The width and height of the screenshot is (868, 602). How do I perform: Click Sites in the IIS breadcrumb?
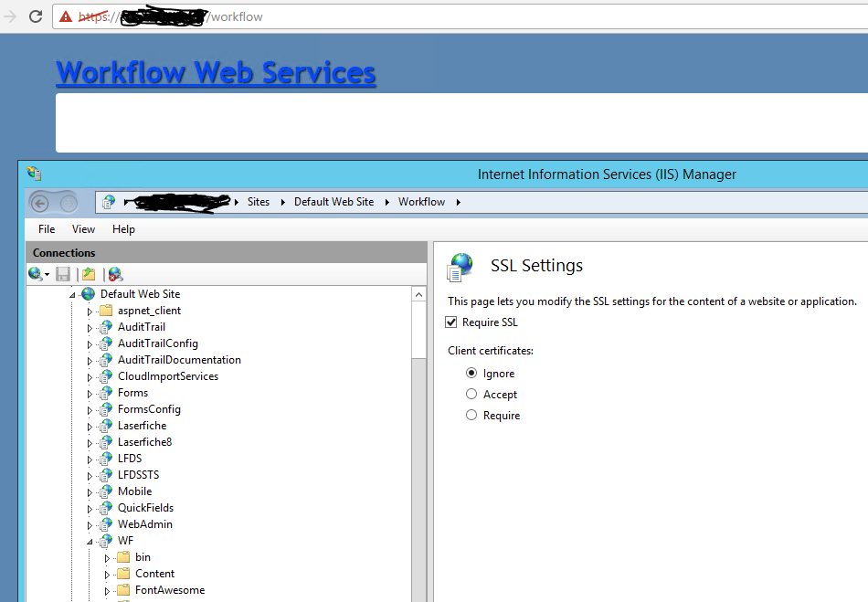coord(259,202)
